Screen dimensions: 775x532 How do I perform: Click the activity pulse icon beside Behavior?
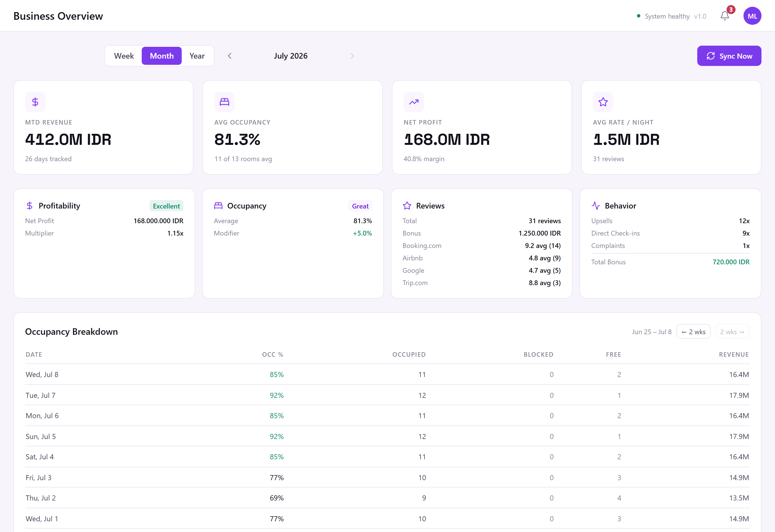pyautogui.click(x=596, y=206)
